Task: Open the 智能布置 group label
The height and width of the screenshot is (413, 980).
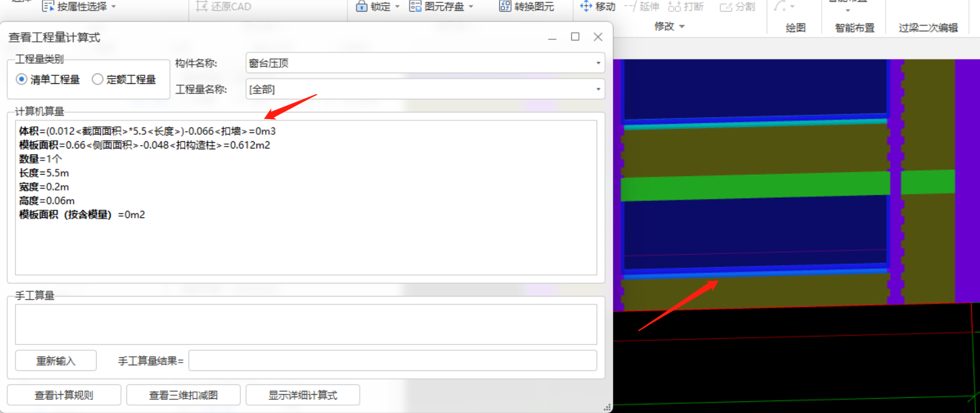Action: pos(854,27)
